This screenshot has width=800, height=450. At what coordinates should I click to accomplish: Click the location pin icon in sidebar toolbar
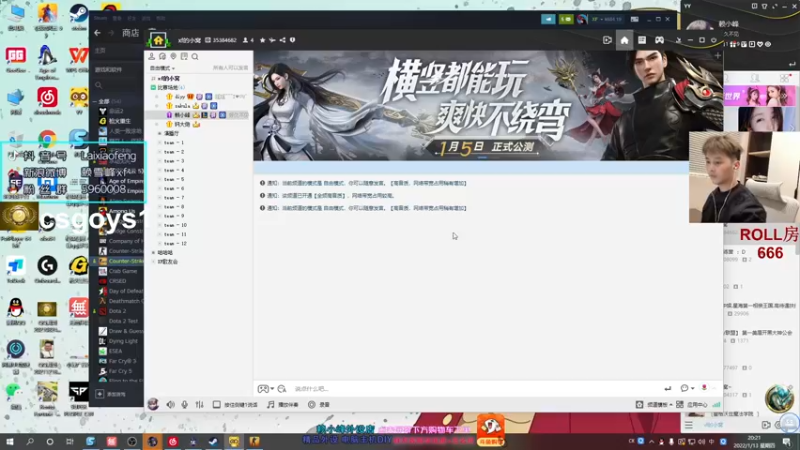click(173, 57)
